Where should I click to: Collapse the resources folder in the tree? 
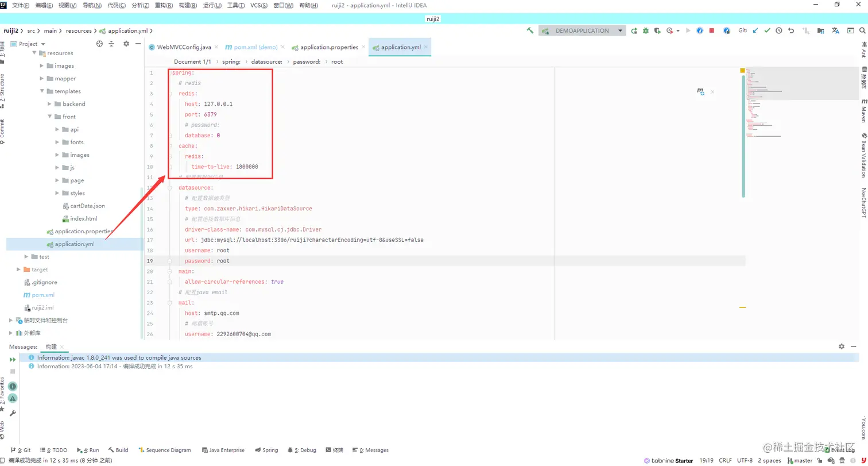pyautogui.click(x=34, y=53)
